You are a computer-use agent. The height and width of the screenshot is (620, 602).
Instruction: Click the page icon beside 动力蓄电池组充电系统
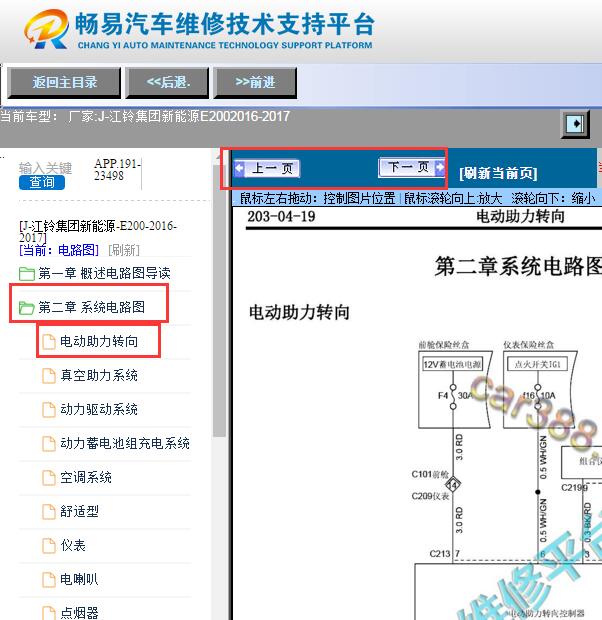click(x=49, y=444)
